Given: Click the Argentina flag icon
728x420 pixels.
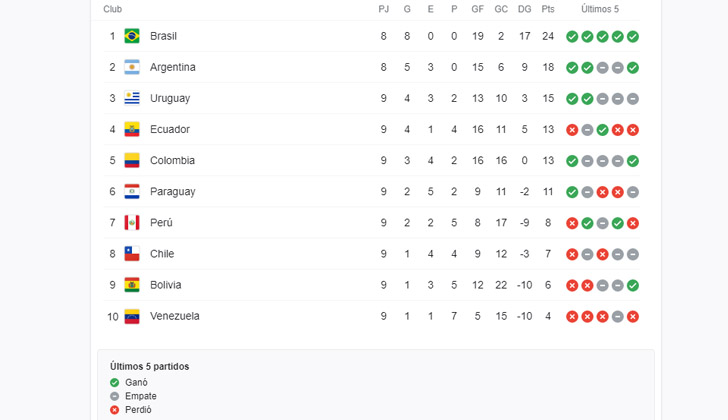Looking at the screenshot, I should [x=132, y=67].
